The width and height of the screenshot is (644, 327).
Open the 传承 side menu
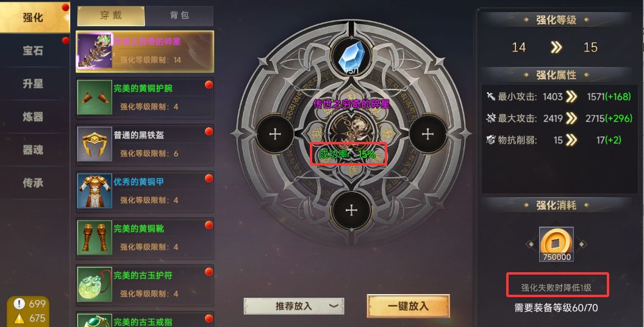[x=34, y=183]
